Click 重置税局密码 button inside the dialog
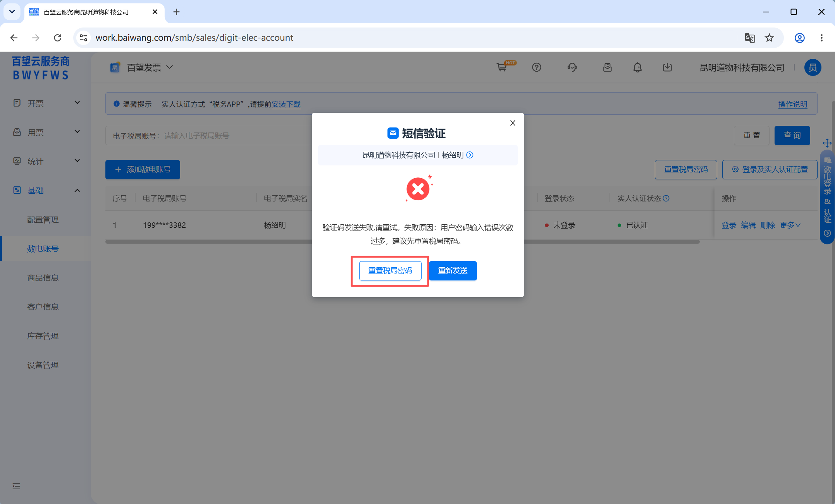Image resolution: width=835 pixels, height=504 pixels. tap(390, 271)
